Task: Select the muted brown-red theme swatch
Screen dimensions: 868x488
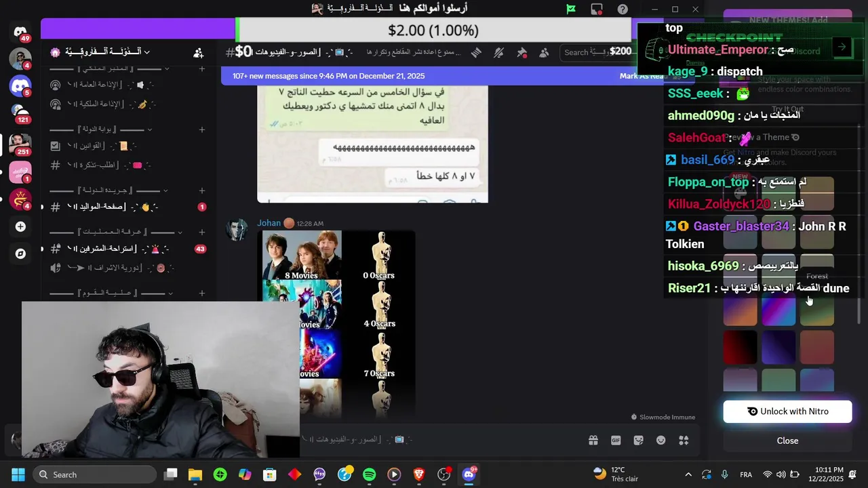Action: pos(817,347)
